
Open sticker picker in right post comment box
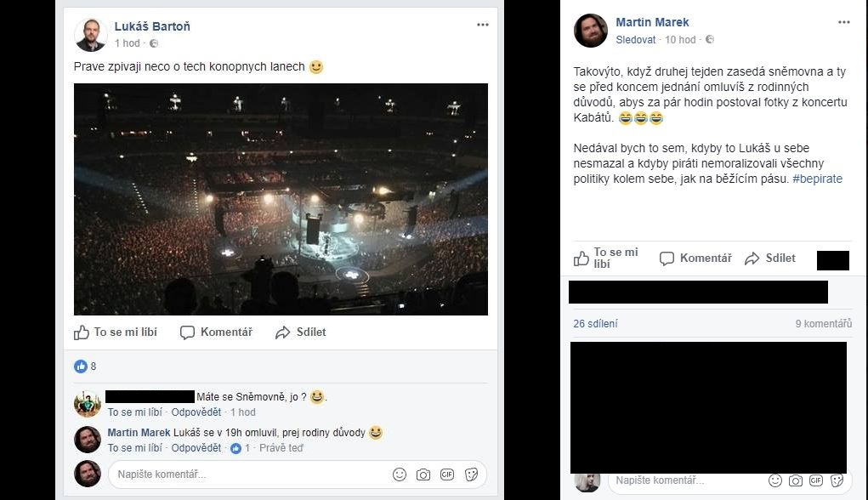(x=837, y=481)
